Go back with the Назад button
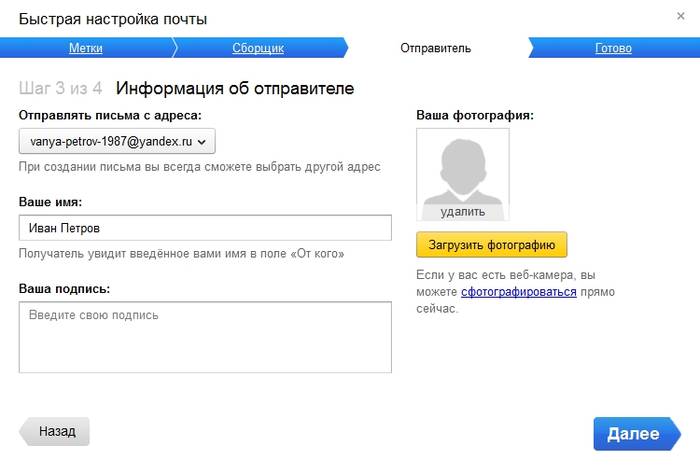The height and width of the screenshot is (474, 700). (x=56, y=431)
